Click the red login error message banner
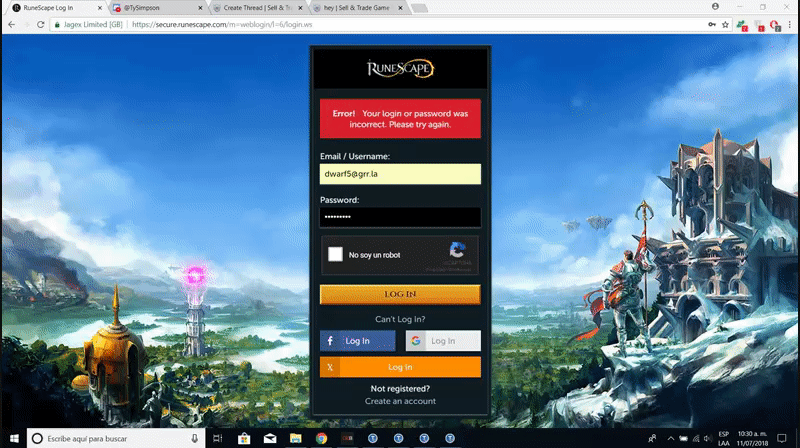This screenshot has height=448, width=800. 400,118
